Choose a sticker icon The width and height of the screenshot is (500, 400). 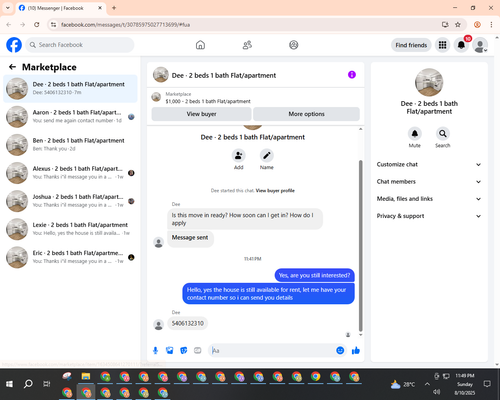tap(184, 350)
